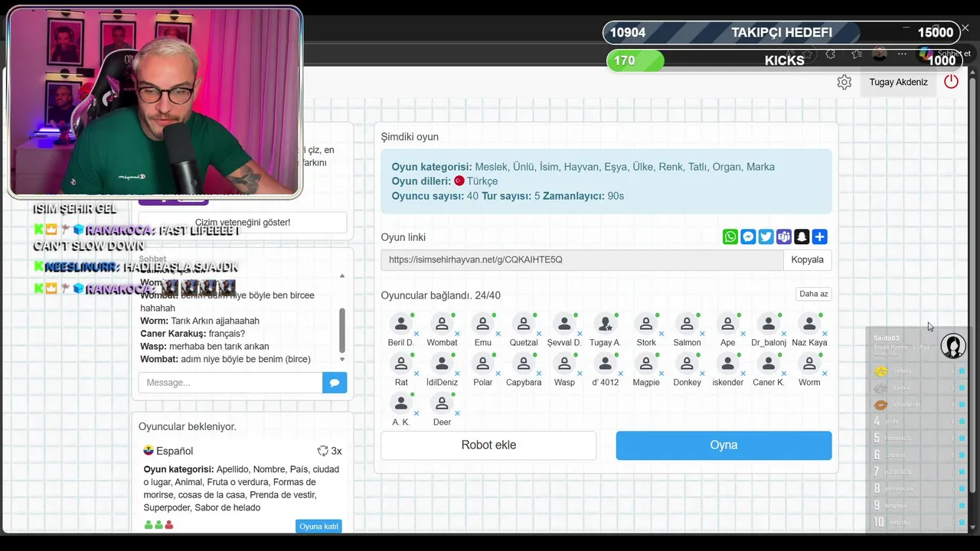Click Magpie player avatar
This screenshot has width=980, height=551.
point(646,364)
